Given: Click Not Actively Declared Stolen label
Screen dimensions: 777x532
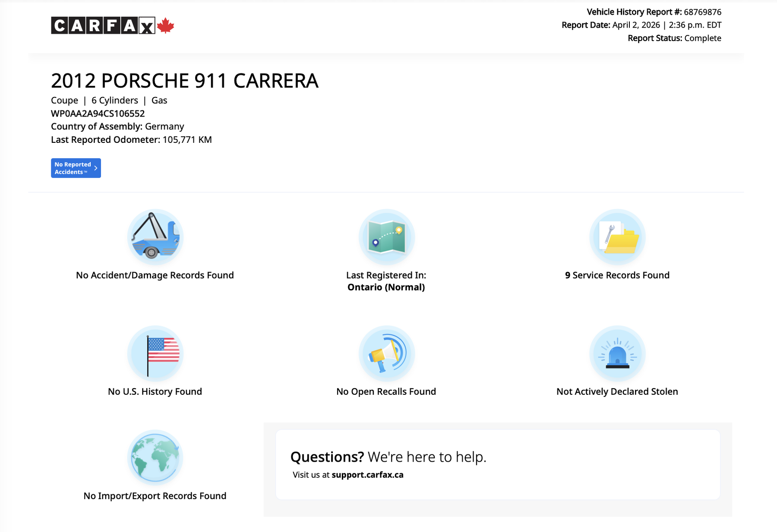Looking at the screenshot, I should tap(617, 391).
